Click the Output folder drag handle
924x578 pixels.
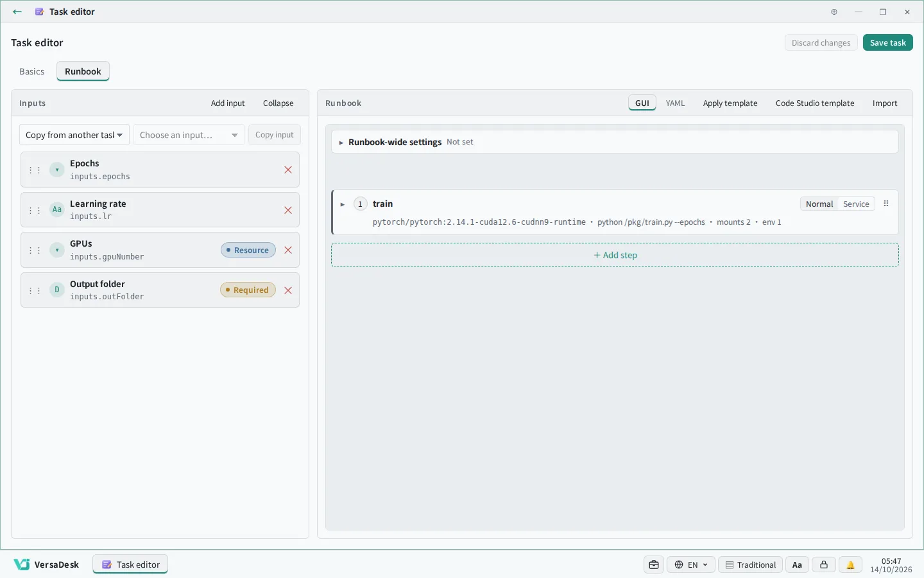click(35, 290)
